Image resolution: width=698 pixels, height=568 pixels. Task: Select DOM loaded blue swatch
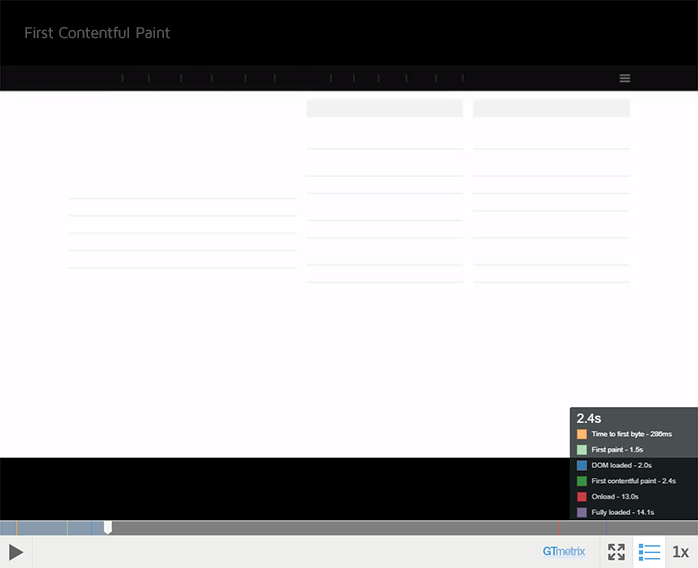[582, 465]
